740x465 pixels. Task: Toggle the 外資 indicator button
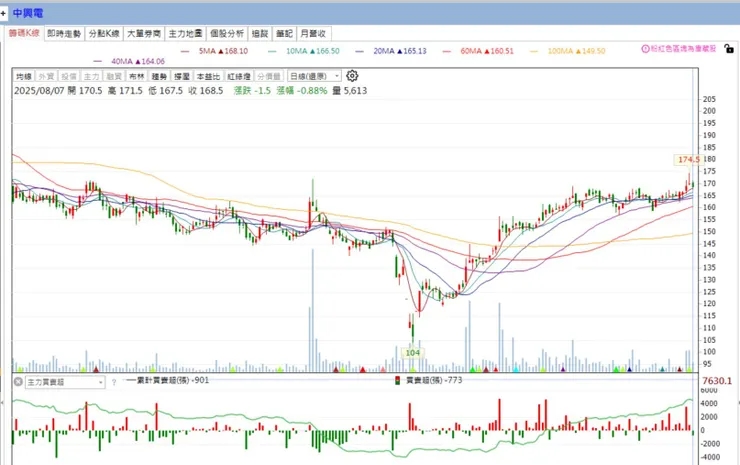pyautogui.click(x=46, y=76)
